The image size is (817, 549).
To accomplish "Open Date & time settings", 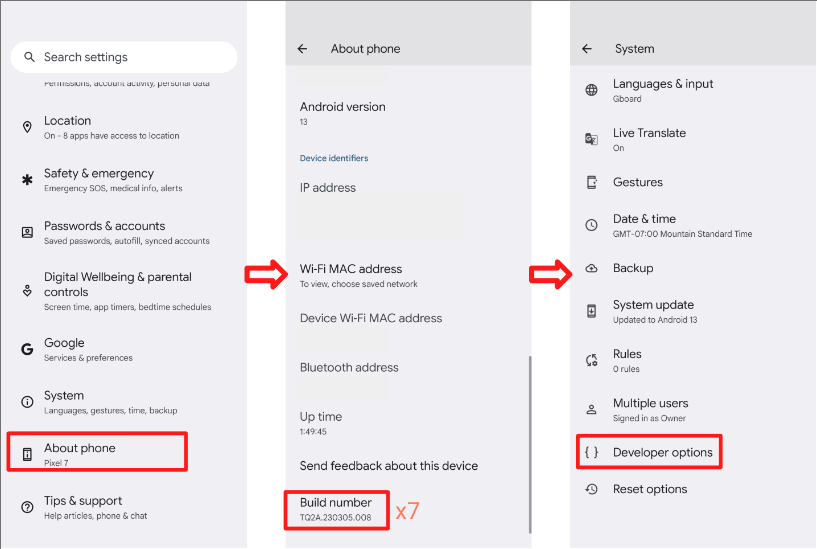I will (x=644, y=225).
